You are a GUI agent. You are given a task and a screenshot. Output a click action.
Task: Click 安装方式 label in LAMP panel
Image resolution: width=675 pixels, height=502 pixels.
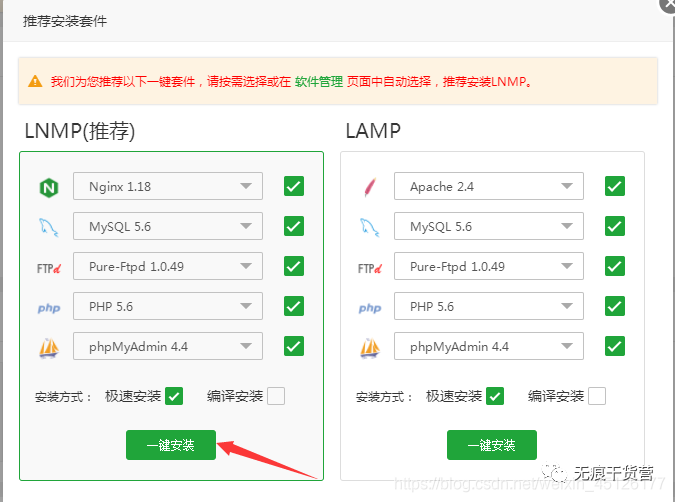pyautogui.click(x=384, y=397)
